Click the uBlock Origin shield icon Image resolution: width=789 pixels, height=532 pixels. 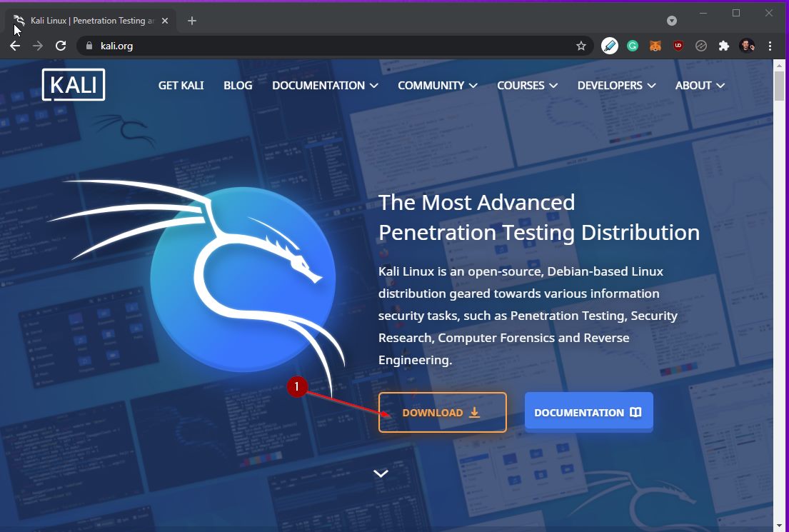coord(678,46)
